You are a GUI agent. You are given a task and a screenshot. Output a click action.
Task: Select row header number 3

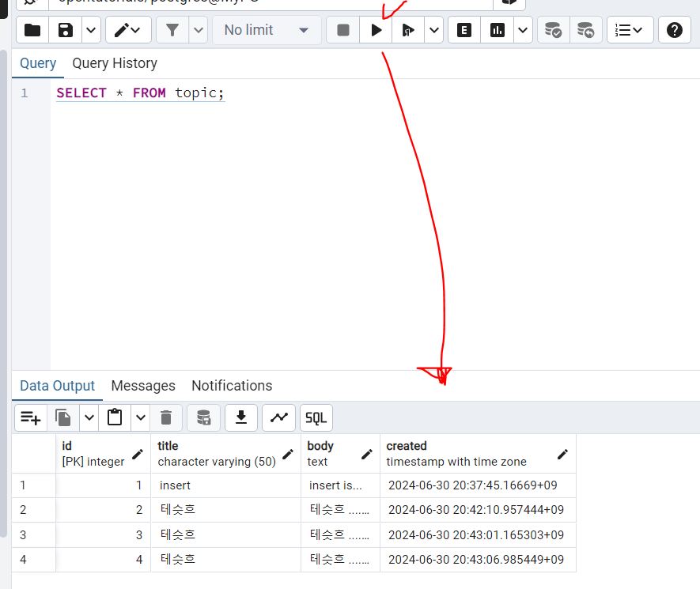point(34,535)
